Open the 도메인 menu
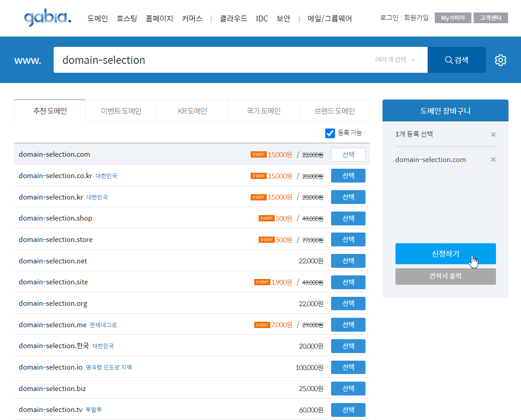521x420 pixels. click(x=98, y=19)
